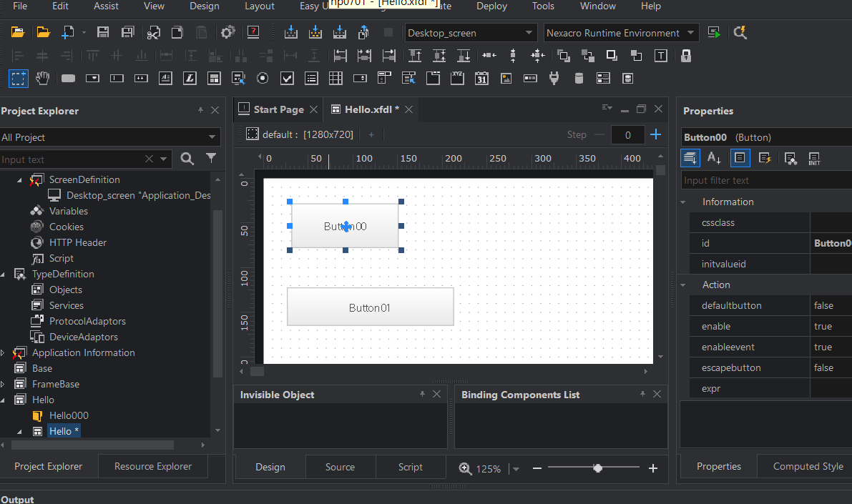852x504 pixels.
Task: Select the Hand pan tool
Action: (42, 78)
